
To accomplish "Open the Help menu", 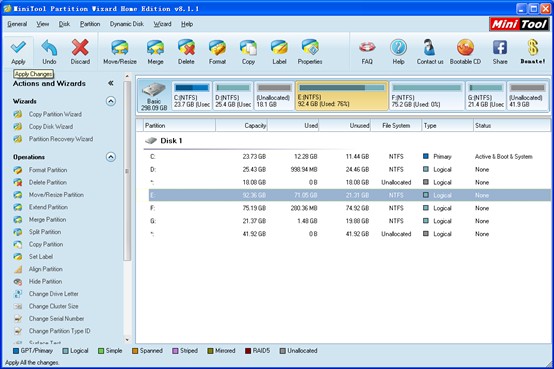I will click(x=187, y=24).
